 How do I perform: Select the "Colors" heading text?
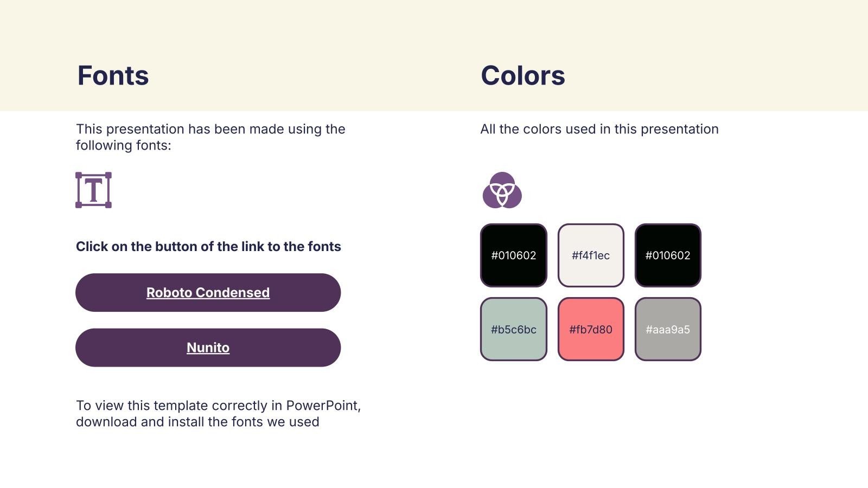coord(522,75)
